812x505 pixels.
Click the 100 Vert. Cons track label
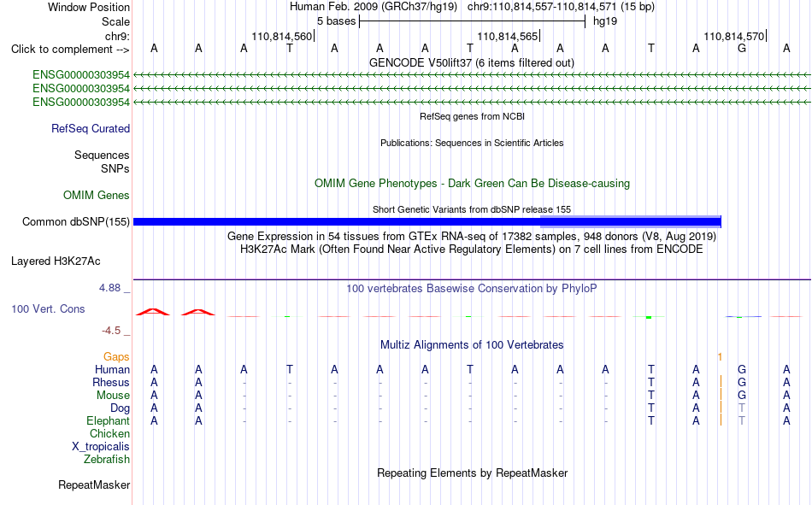pyautogui.click(x=48, y=308)
